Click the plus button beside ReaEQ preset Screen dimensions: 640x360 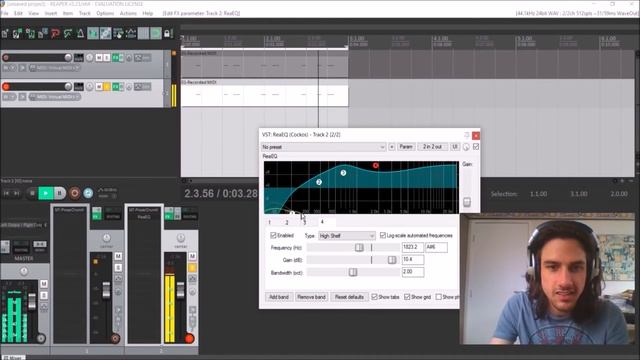click(x=391, y=147)
